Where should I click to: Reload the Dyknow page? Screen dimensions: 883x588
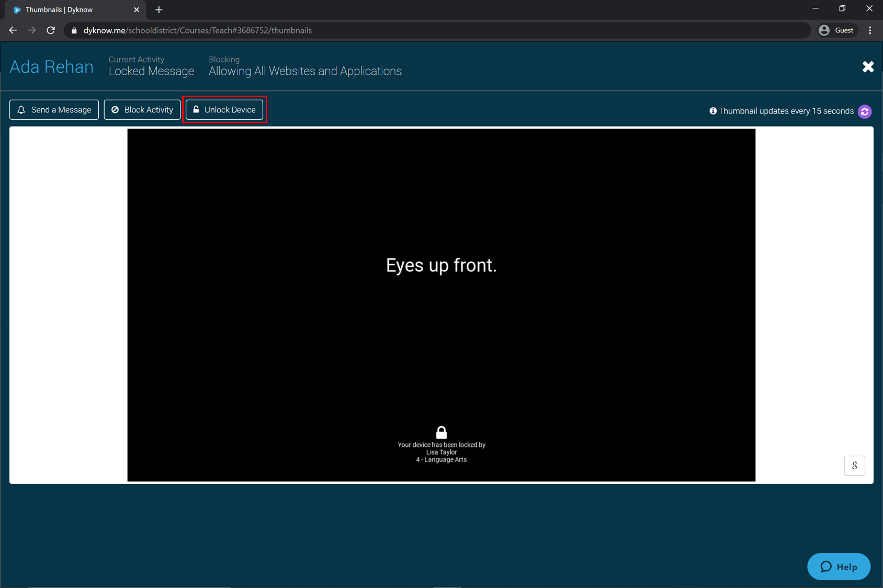(x=51, y=30)
